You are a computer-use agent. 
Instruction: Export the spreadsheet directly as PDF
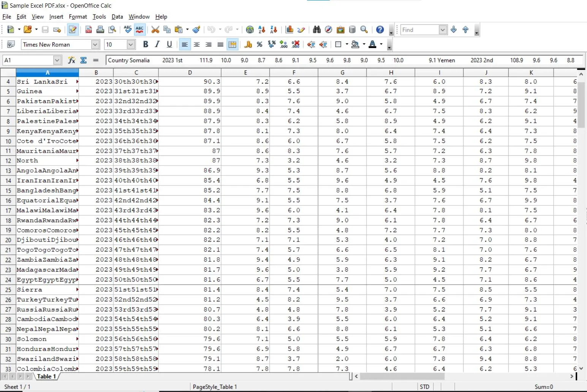89,30
